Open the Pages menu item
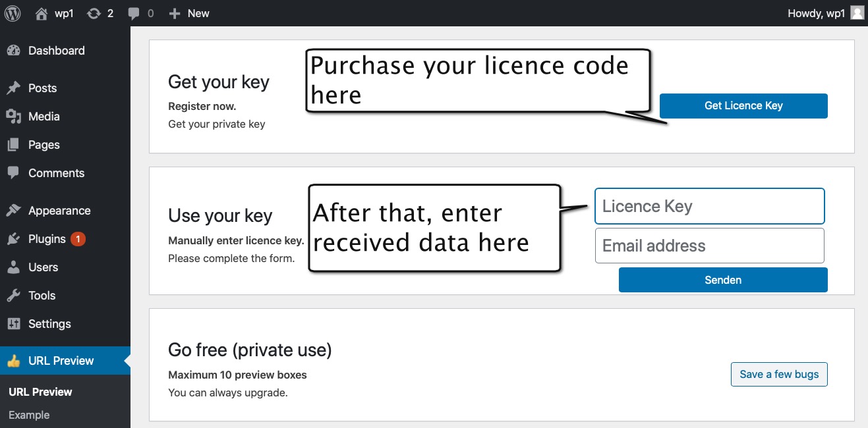This screenshot has width=868, height=428. pos(44,145)
